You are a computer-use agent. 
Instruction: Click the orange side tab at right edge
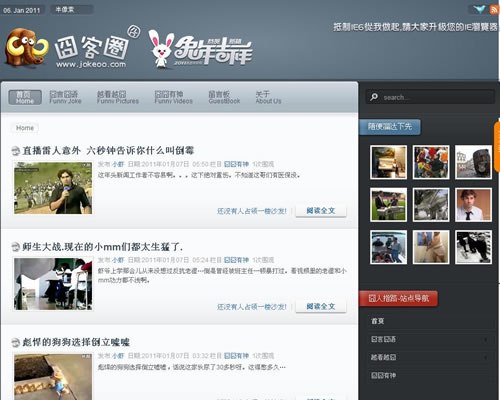point(497,147)
